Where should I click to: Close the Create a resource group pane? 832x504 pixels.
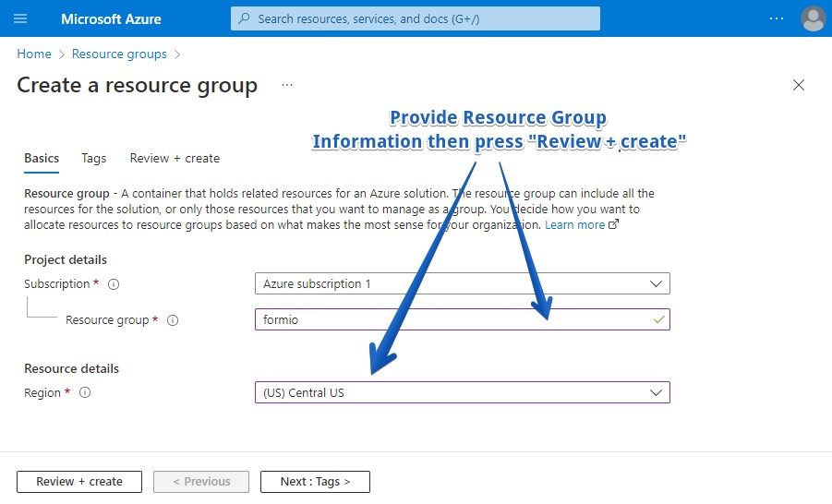tap(799, 86)
